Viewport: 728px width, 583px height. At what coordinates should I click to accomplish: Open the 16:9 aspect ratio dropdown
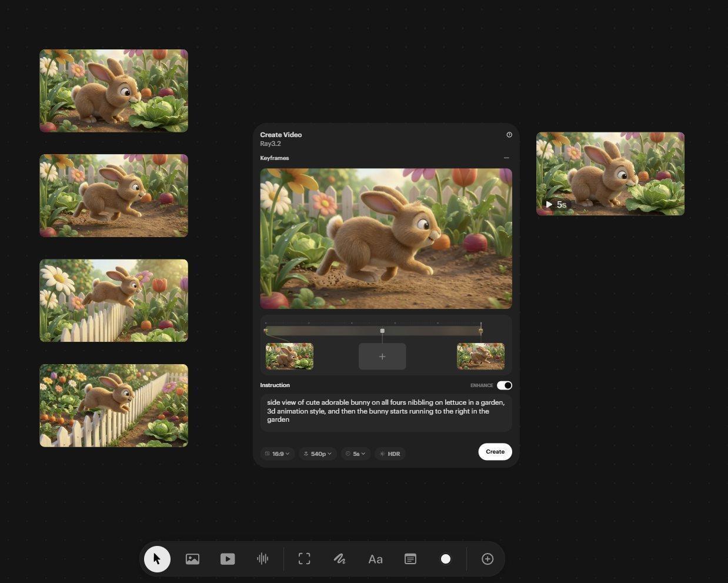[x=278, y=454]
